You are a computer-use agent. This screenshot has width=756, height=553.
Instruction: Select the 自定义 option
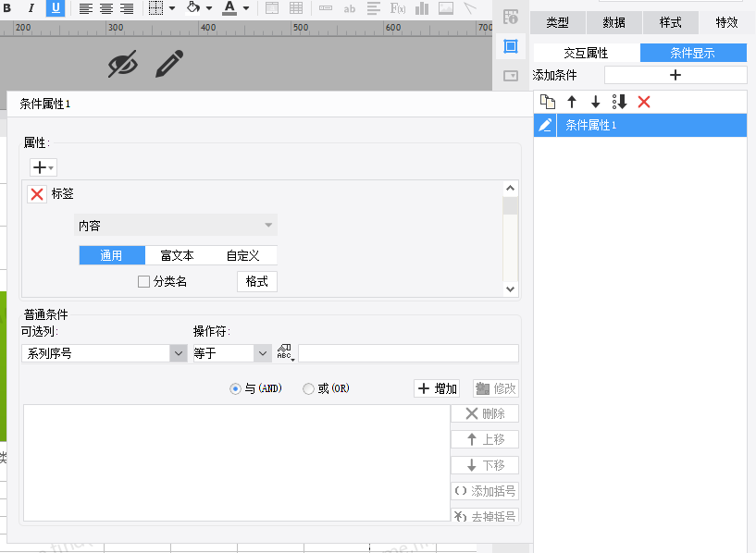243,255
